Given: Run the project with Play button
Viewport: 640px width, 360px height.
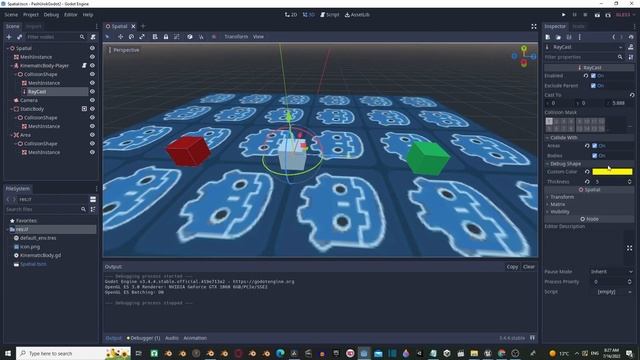Looking at the screenshot, I should click(564, 15).
